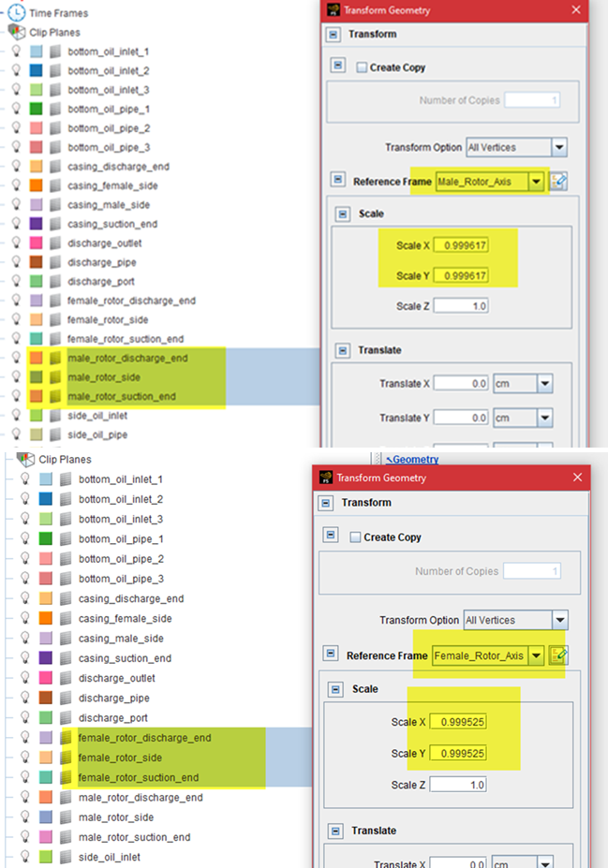
Task: Collapse Reference Frame section in lower dialog
Action: 331,654
